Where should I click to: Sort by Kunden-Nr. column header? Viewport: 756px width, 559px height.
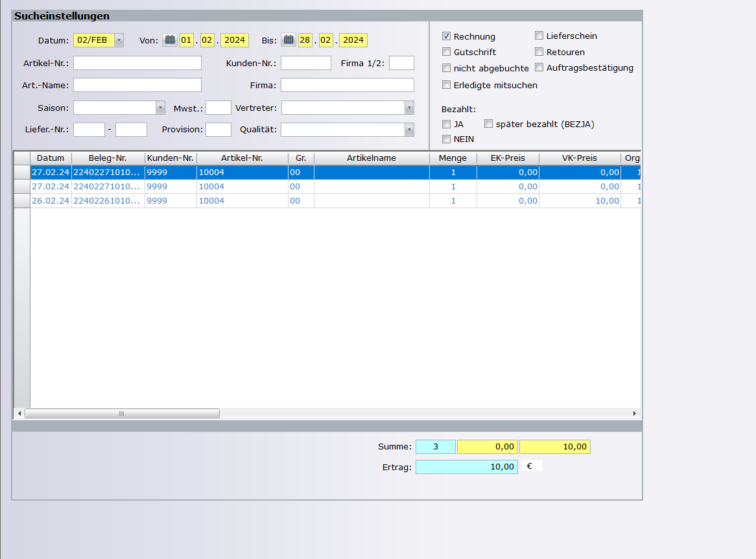pyautogui.click(x=171, y=158)
